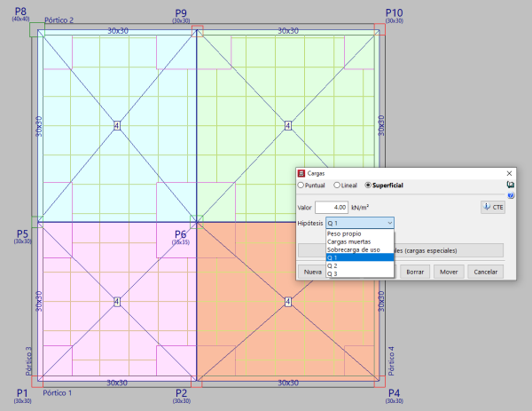Click the P1 column label
This screenshot has height=411, width=532.
22,393
